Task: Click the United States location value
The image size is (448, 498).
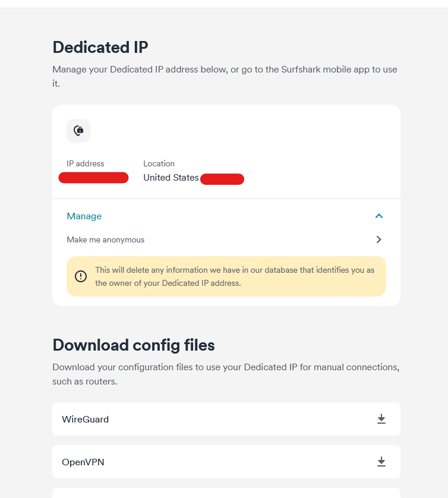Action: (171, 178)
